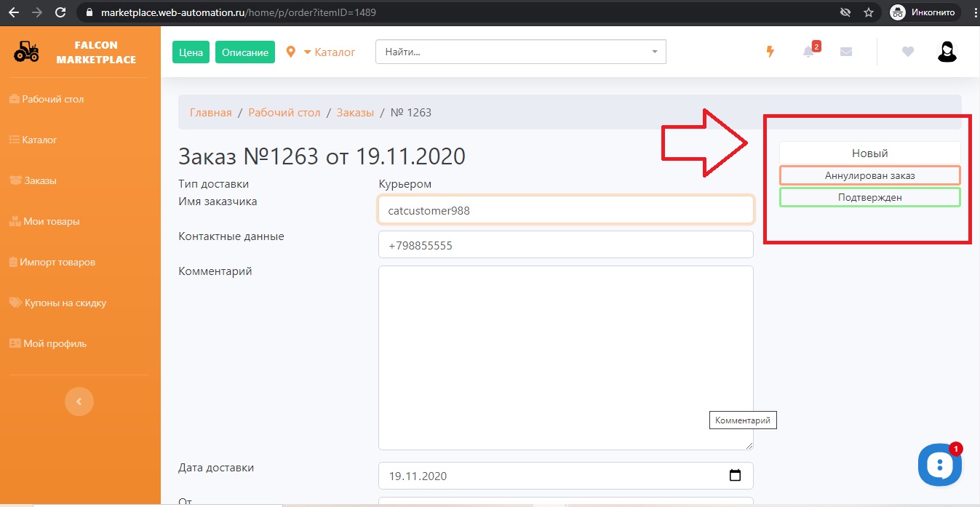This screenshot has height=507, width=980.
Task: Collapse the sidebar with arrow button
Action: coord(79,401)
